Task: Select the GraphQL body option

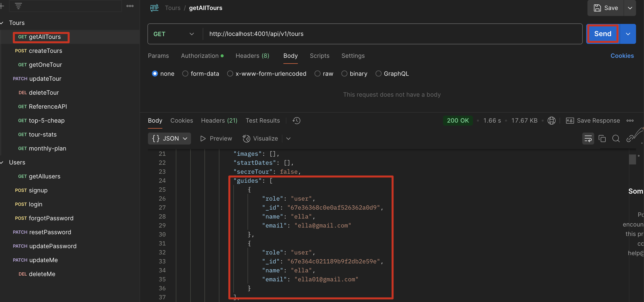Action: tap(378, 74)
